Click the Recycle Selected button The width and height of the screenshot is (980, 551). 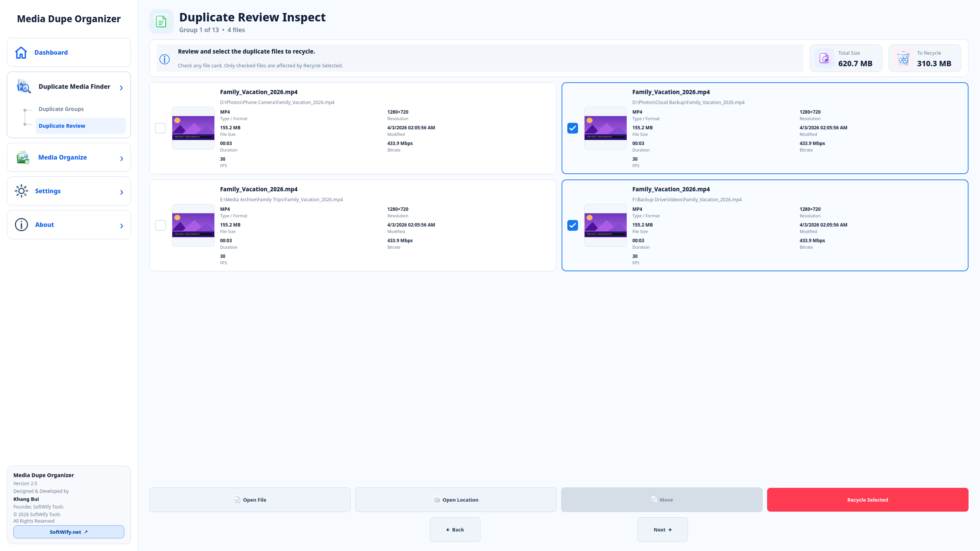point(867,500)
